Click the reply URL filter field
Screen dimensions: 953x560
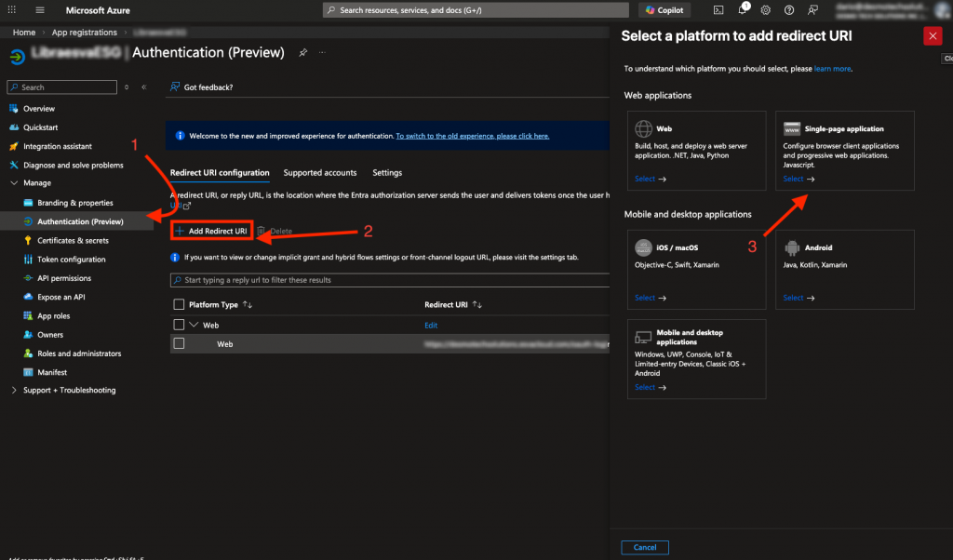[390, 280]
